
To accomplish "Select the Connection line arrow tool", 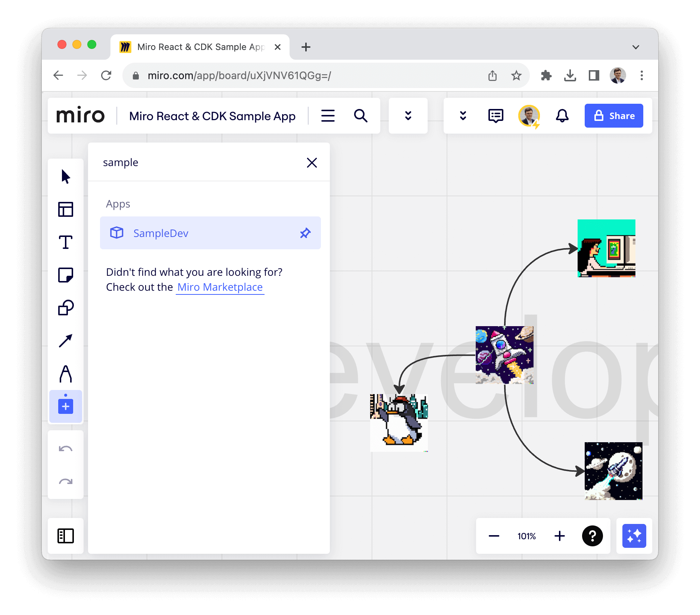I will 66,341.
